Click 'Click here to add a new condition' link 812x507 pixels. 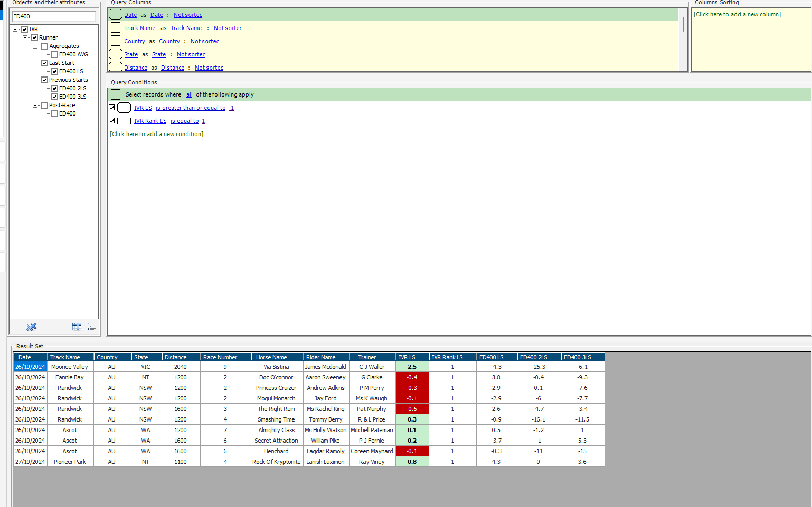[x=156, y=134]
